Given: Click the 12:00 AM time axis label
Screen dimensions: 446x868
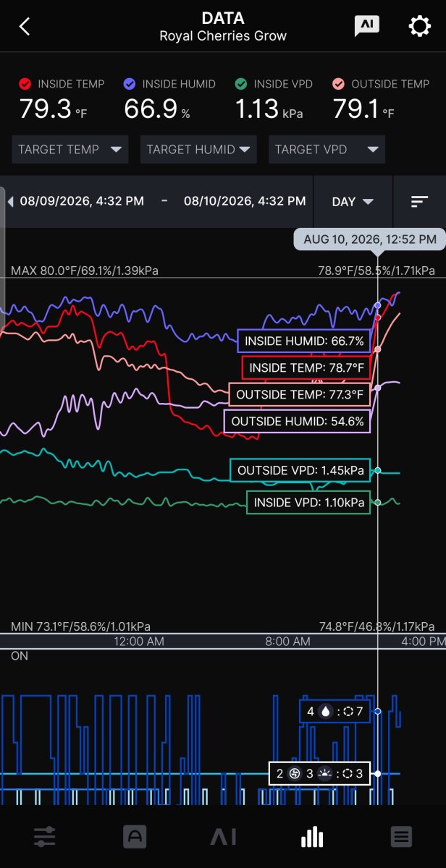Looking at the screenshot, I should [x=139, y=641].
